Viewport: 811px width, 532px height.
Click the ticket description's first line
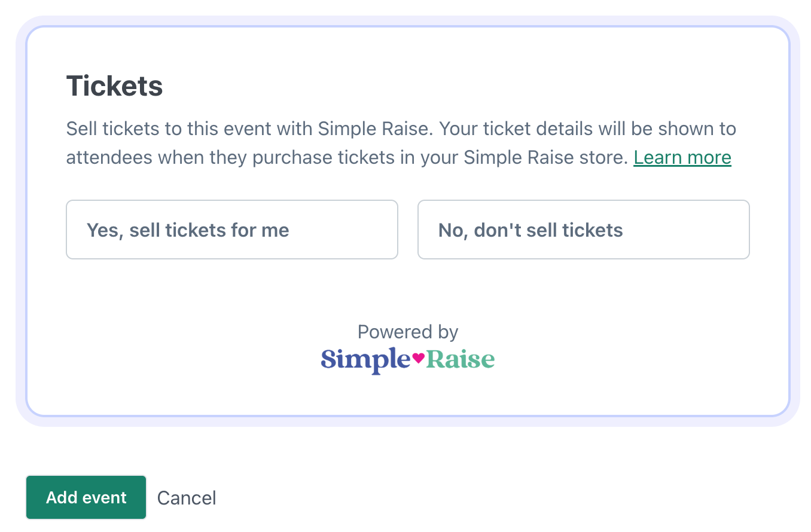tap(401, 129)
